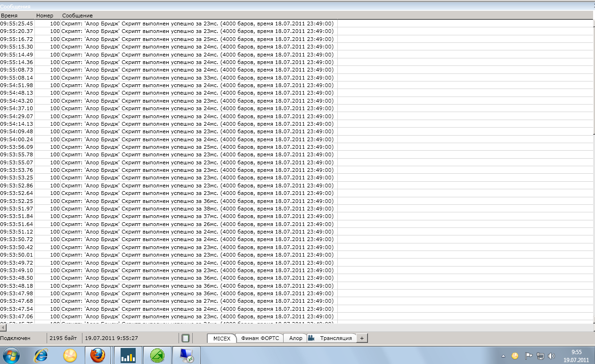Select time cell 09:55:14.36

coord(17,62)
